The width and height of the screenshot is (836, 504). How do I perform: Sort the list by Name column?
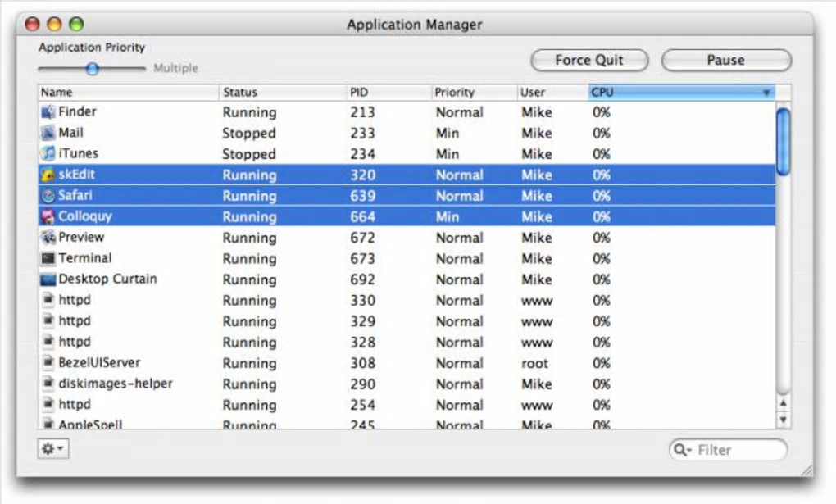click(x=128, y=93)
